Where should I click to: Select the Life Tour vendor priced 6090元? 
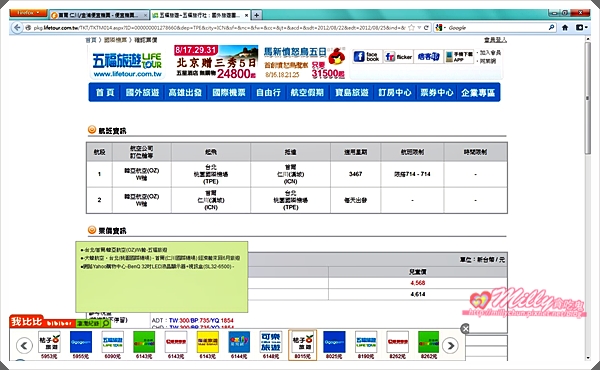[112, 345]
